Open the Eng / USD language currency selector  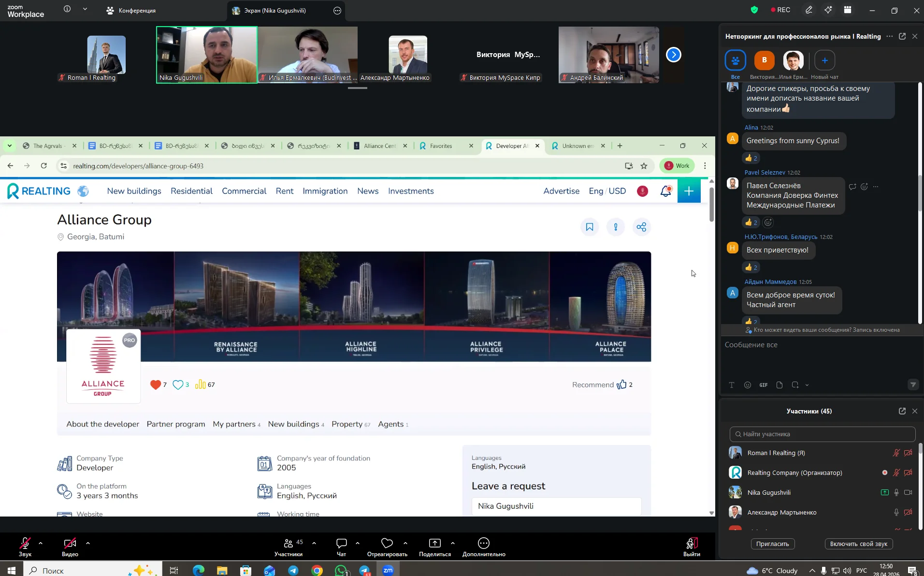coord(607,191)
